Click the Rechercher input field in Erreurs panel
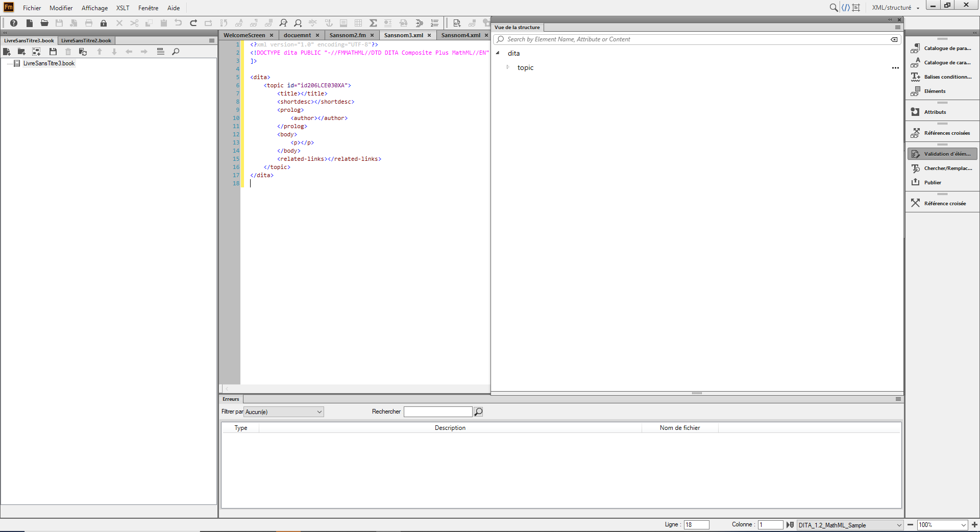The image size is (980, 532). pyautogui.click(x=437, y=412)
